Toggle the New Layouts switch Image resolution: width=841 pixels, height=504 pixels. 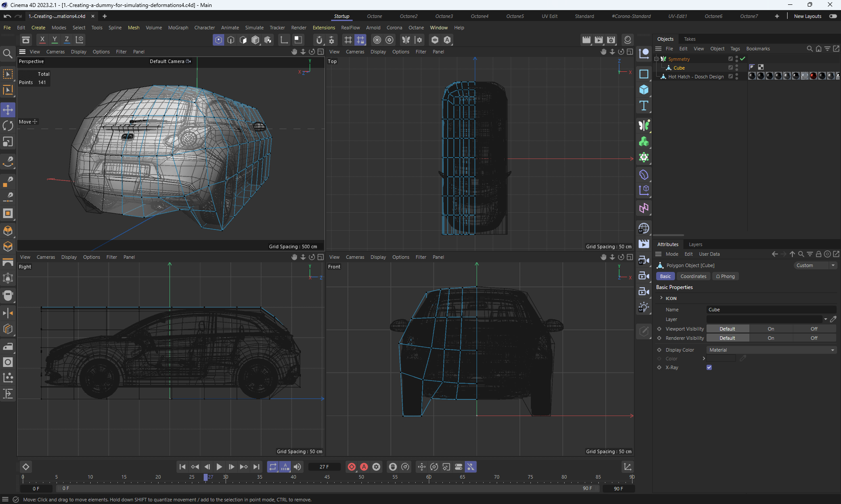coord(833,16)
